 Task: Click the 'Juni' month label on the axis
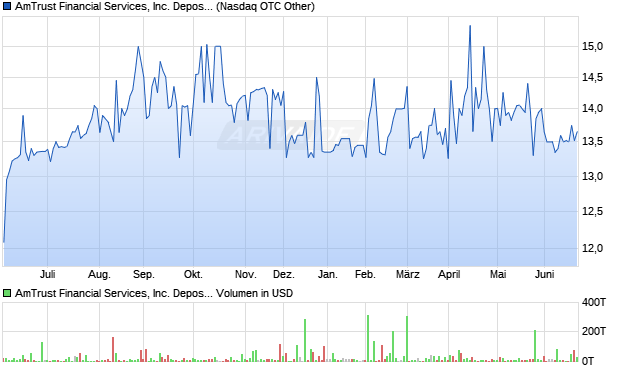(x=544, y=274)
